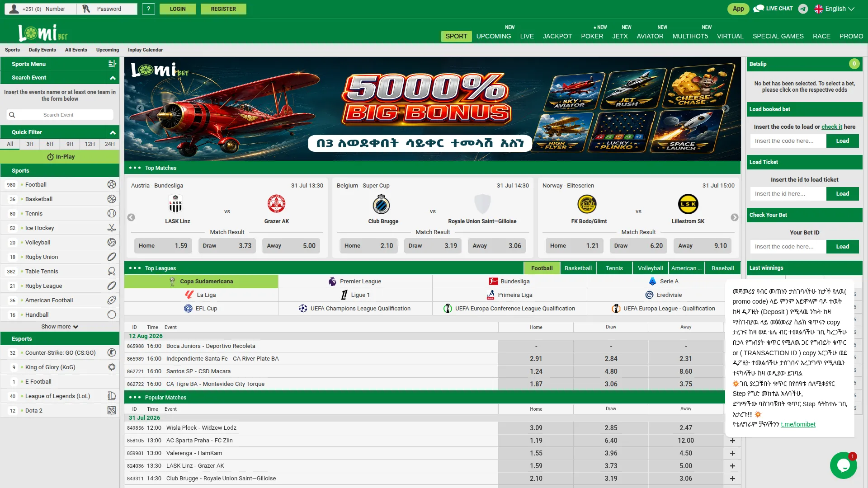The height and width of the screenshot is (488, 868).
Task: Open the JACKPOT main menu item
Action: pos(557,36)
